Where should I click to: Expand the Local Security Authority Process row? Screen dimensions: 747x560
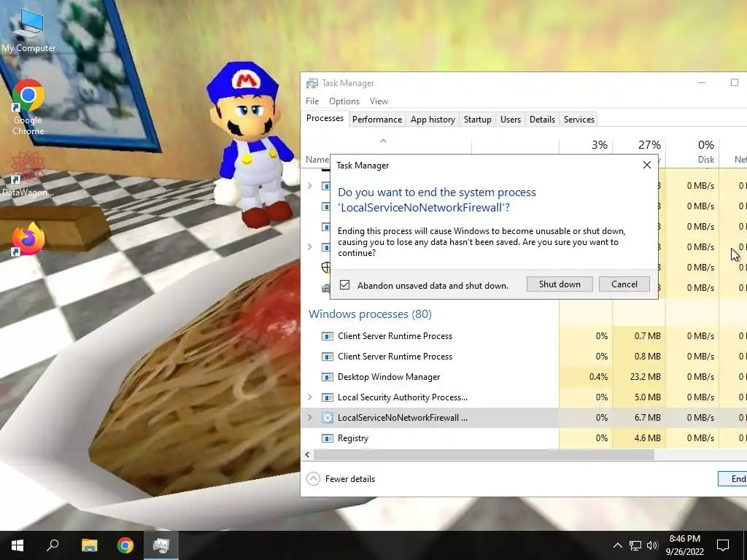(309, 397)
